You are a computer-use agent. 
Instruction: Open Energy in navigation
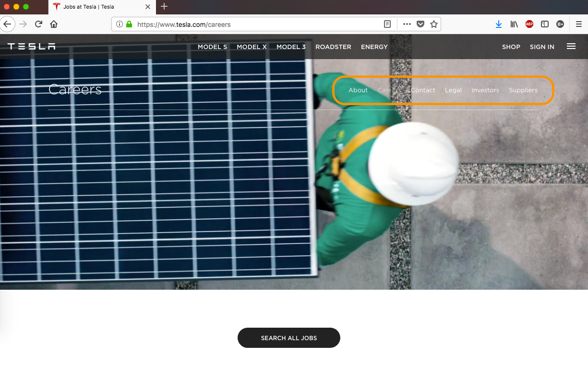[374, 47]
